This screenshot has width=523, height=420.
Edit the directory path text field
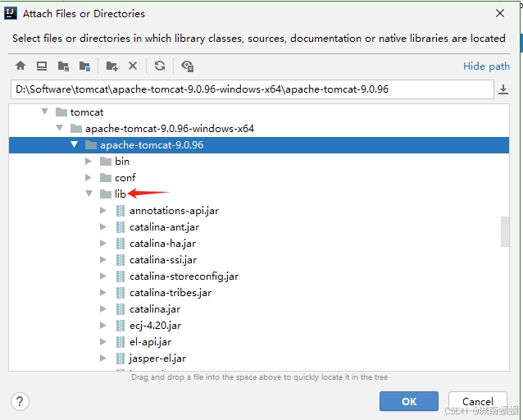click(x=252, y=89)
